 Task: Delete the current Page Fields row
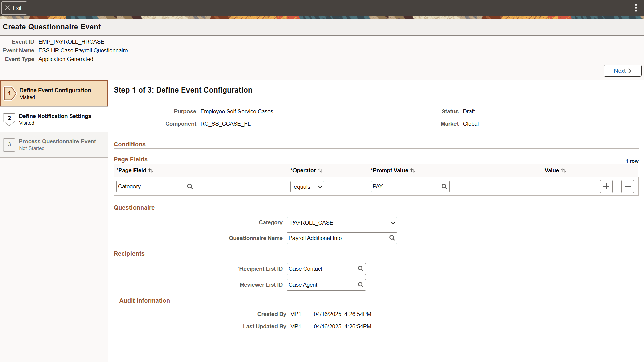tap(627, 186)
